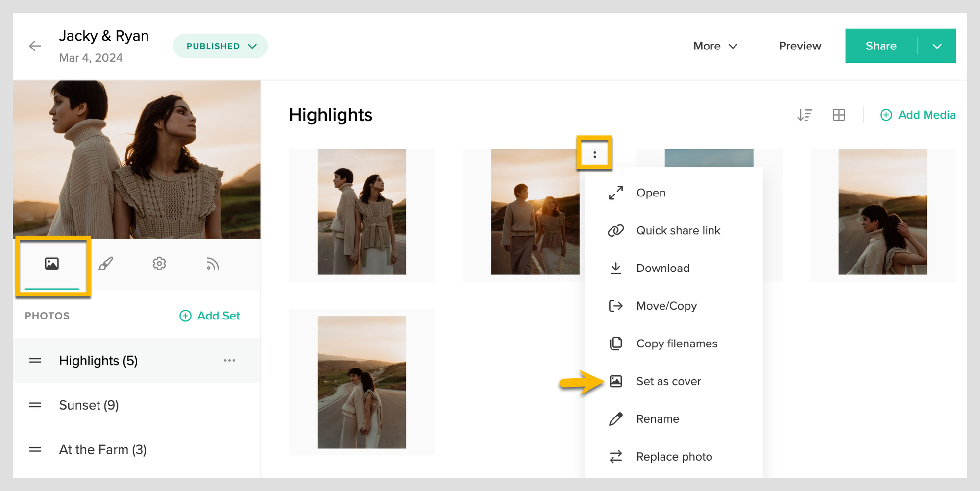Viewport: 980px width, 491px height.
Task: Click the three-dot menu on second photo
Action: 594,154
